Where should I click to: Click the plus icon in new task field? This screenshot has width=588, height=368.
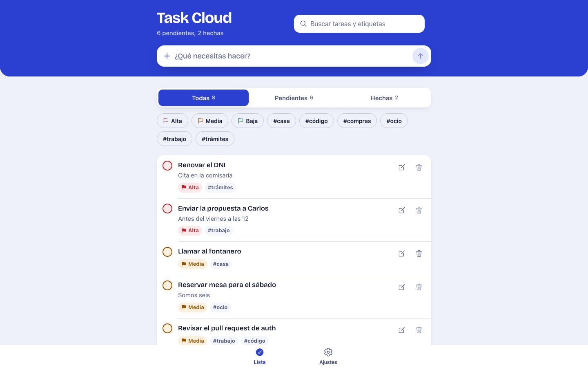(x=167, y=56)
